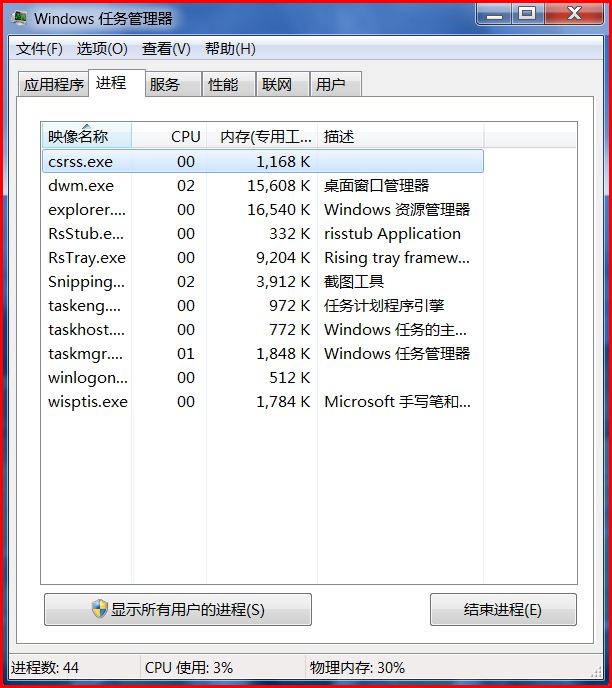Open the 性能 tab
612x688 pixels.
228,84
